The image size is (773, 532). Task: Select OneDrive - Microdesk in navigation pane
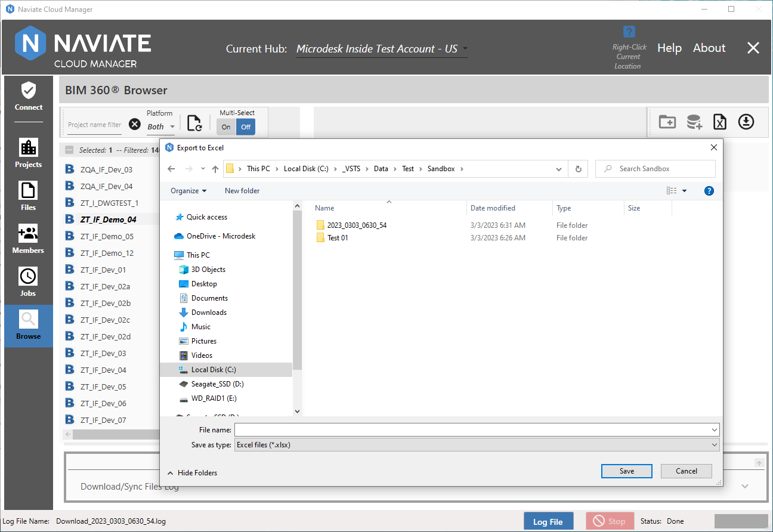coord(215,236)
